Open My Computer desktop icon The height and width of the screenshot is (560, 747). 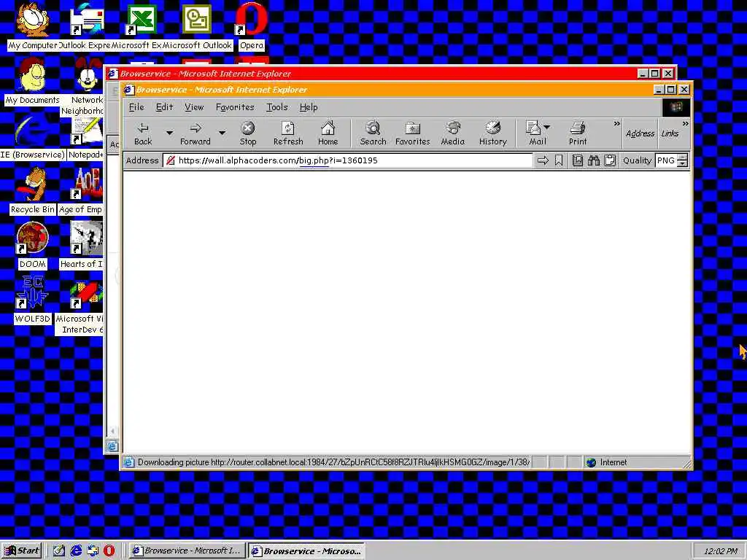click(x=32, y=26)
